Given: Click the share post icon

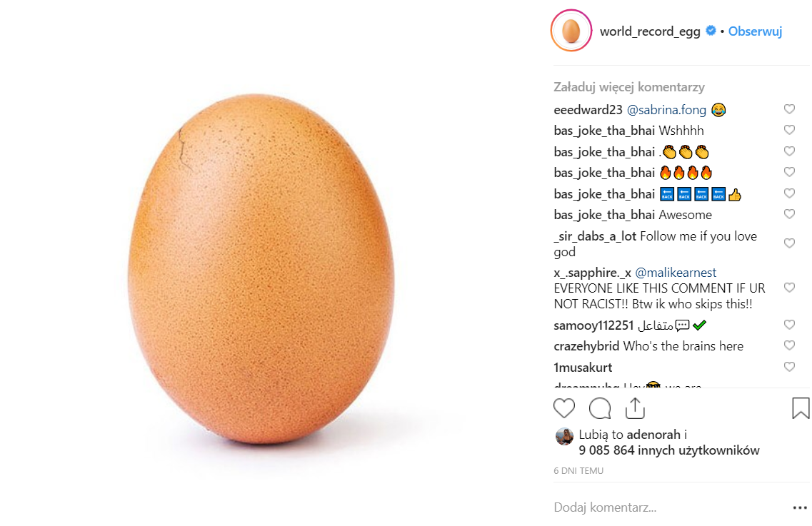Looking at the screenshot, I should (x=635, y=408).
